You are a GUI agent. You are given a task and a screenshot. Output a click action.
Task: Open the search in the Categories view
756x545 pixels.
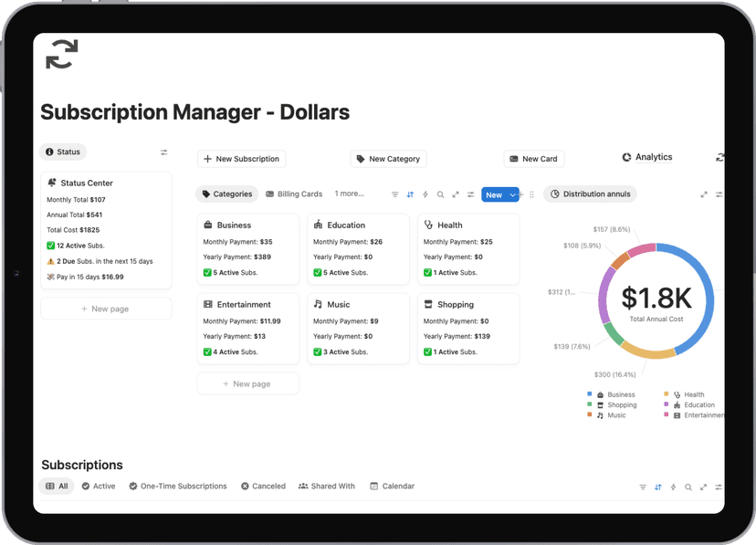click(440, 194)
